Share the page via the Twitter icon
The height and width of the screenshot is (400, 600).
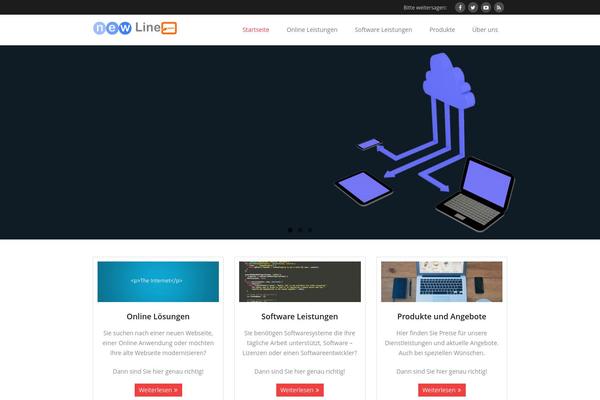473,7
